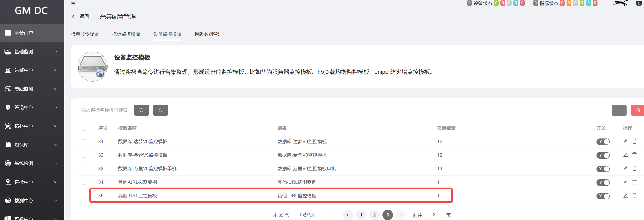The width and height of the screenshot is (644, 220).
Task: Check the row 31 达梦V8 checkbox
Action: coord(84,142)
